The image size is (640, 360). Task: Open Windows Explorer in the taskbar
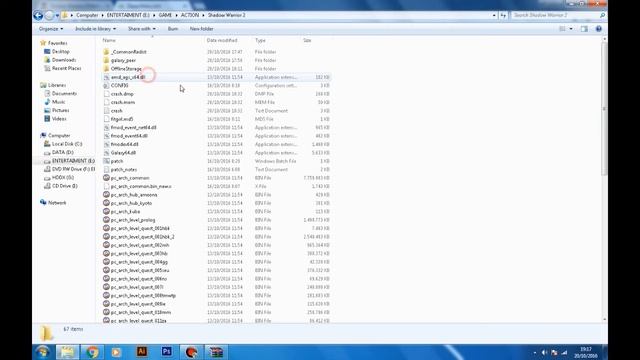click(x=67, y=352)
